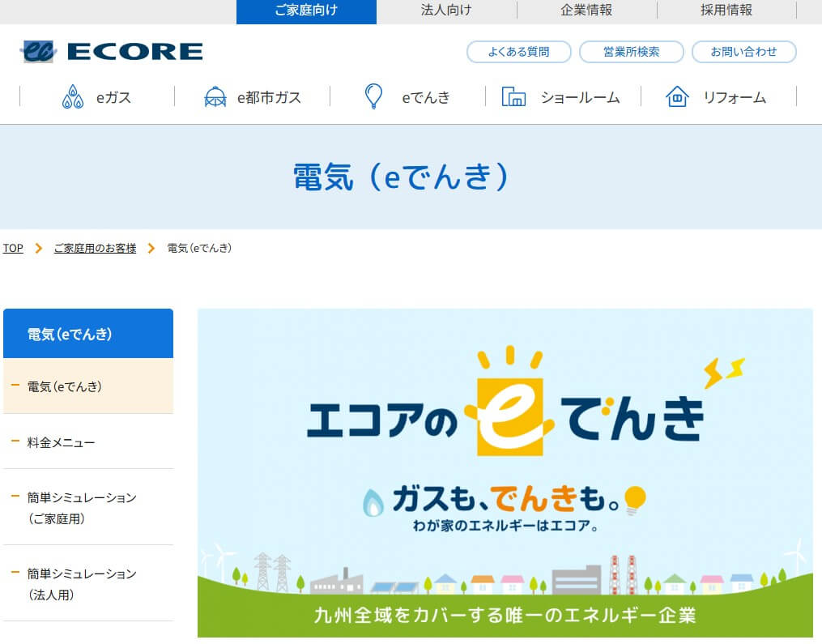The height and width of the screenshot is (644, 822).
Task: Select the ご家庭向け tab
Action: (305, 11)
